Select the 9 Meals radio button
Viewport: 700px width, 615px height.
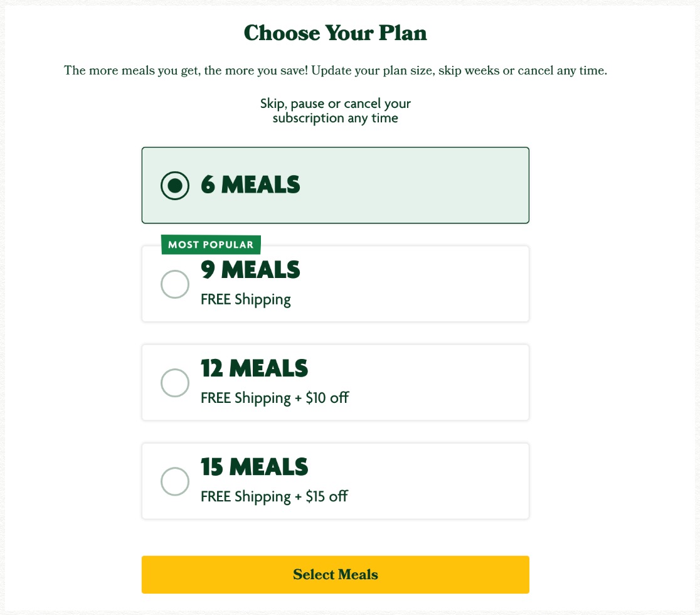pyautogui.click(x=175, y=284)
